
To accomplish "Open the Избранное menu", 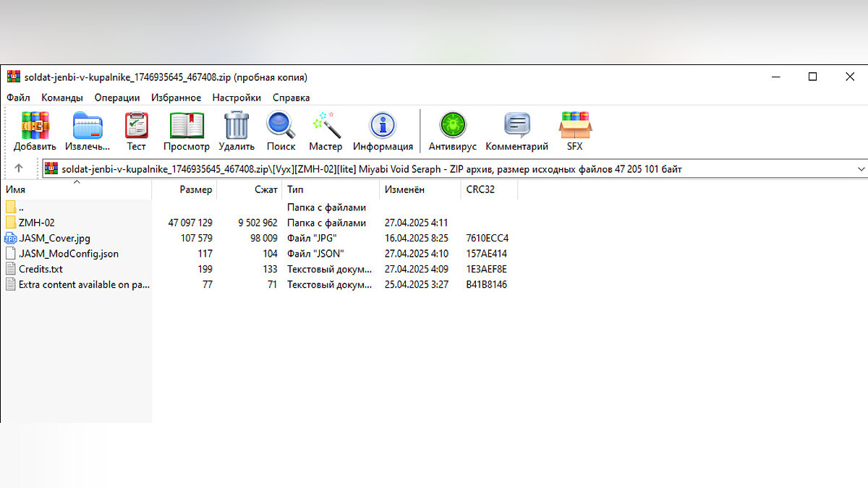I will (x=176, y=98).
